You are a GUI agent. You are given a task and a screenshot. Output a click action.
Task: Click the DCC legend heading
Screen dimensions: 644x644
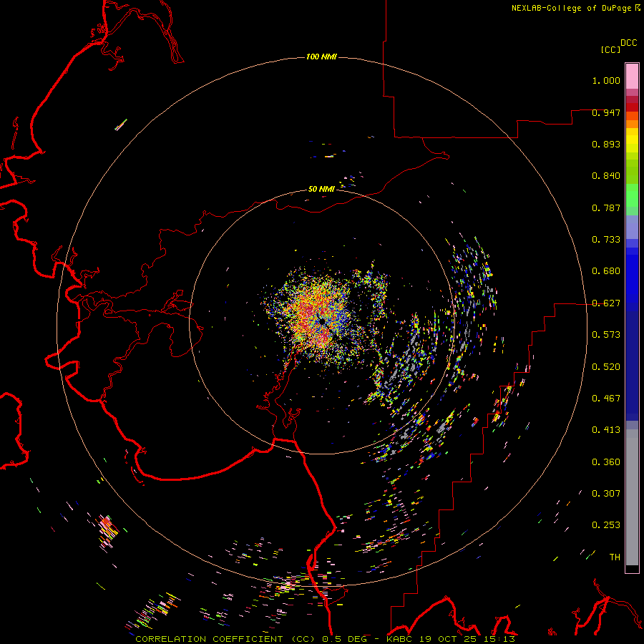(629, 43)
